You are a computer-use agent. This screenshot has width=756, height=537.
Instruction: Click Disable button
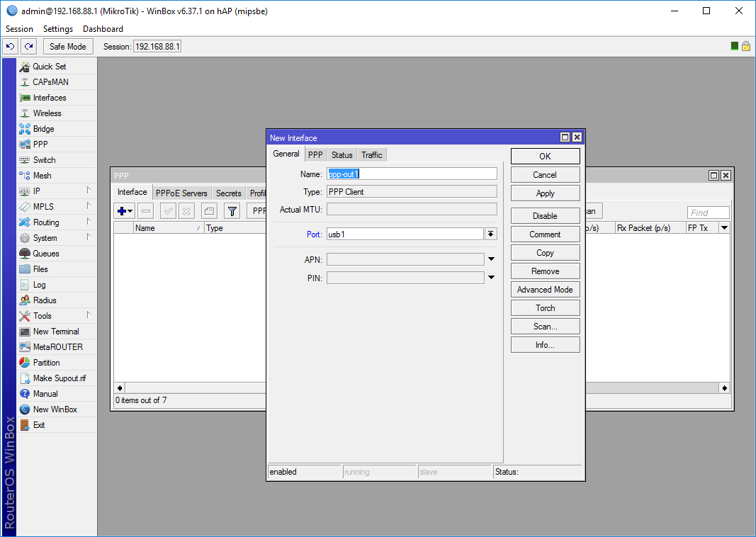click(546, 216)
